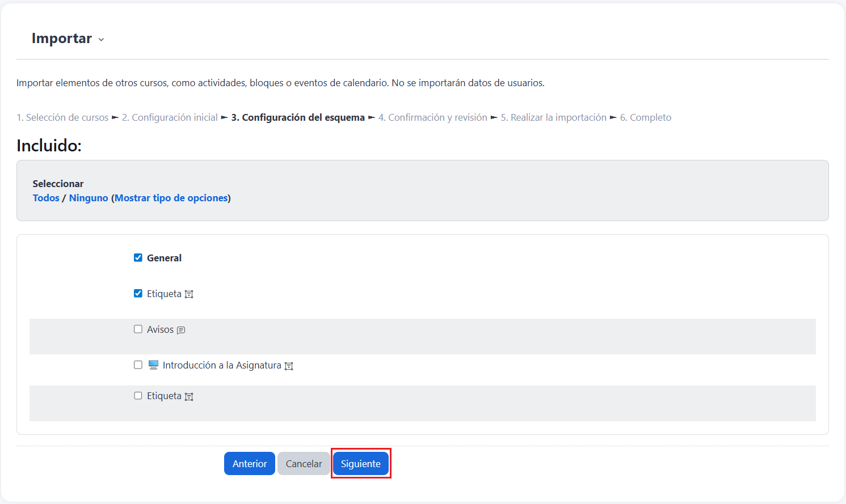Check Introducción a la Asignatura checkbox
846x504 pixels.
138,365
